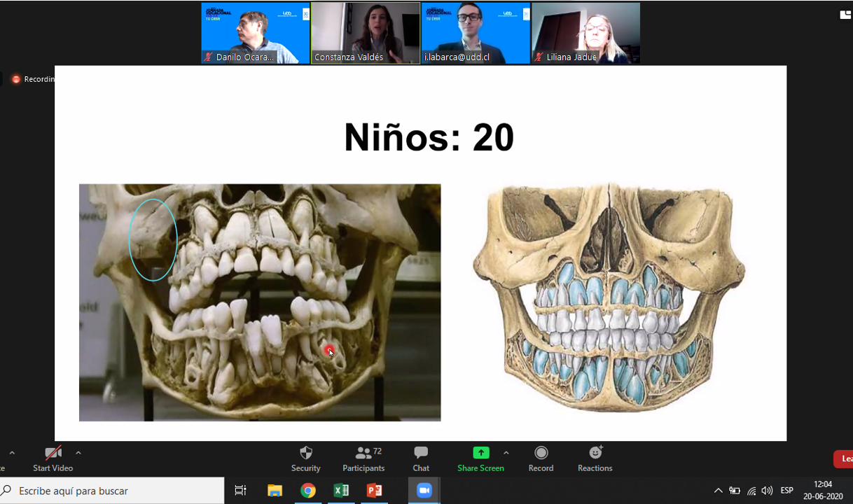The width and height of the screenshot is (853, 504).
Task: Turn on camera with Start Video
Action: point(53,458)
